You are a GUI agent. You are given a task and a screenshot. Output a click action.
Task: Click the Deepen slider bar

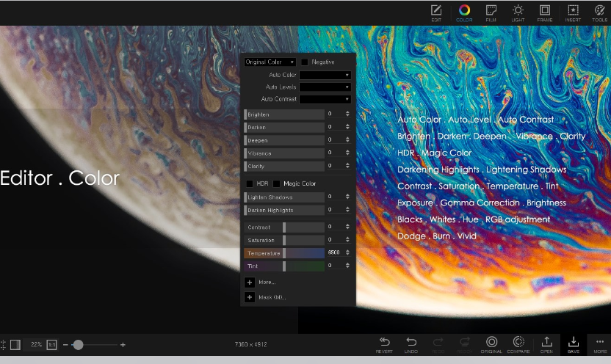(284, 140)
